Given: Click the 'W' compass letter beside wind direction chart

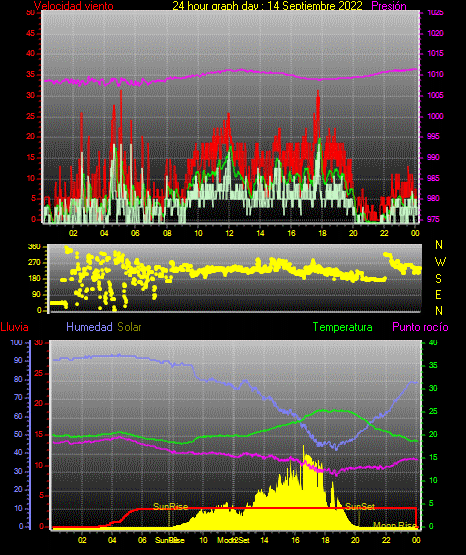Looking at the screenshot, I should coord(440,262).
